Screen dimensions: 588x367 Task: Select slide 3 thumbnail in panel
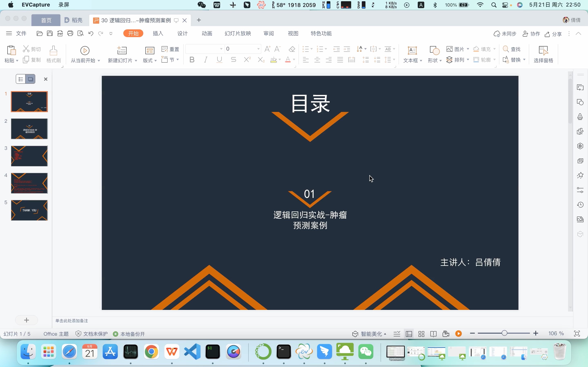[x=29, y=156]
